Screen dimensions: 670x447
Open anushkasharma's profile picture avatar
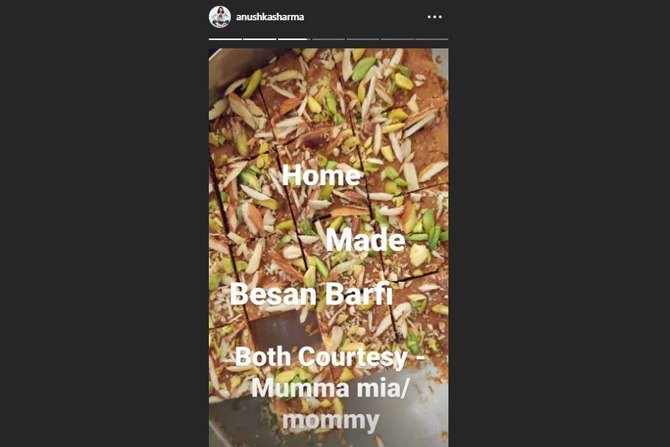[x=220, y=17]
